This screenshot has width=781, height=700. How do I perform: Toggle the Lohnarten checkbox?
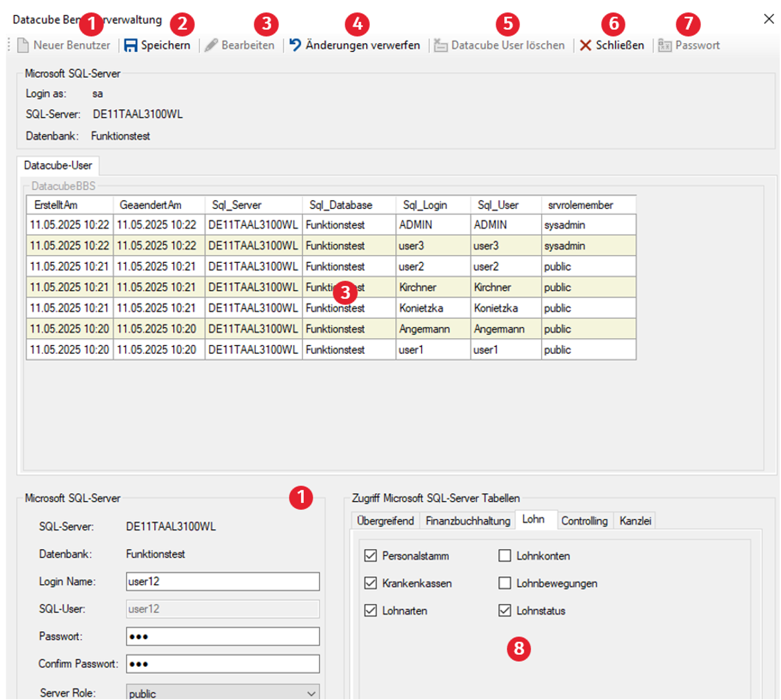370,611
